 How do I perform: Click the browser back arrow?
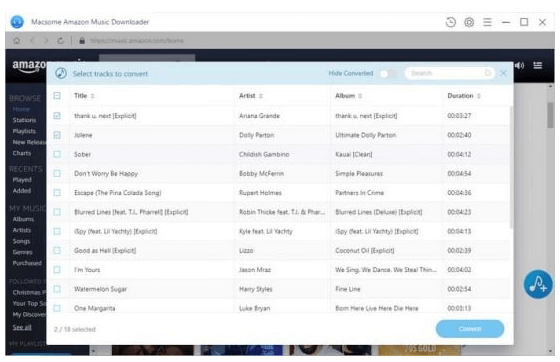[32, 40]
